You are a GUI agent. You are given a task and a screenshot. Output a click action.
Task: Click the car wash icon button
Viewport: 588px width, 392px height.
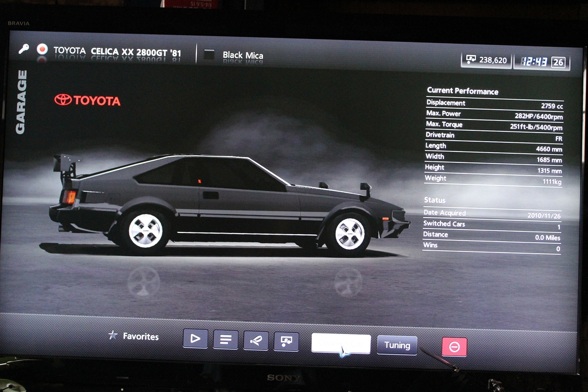pyautogui.click(x=256, y=341)
